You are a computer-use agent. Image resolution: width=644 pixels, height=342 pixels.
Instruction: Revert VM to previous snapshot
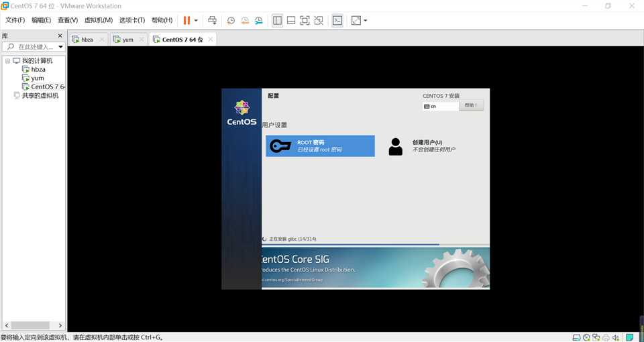[245, 20]
